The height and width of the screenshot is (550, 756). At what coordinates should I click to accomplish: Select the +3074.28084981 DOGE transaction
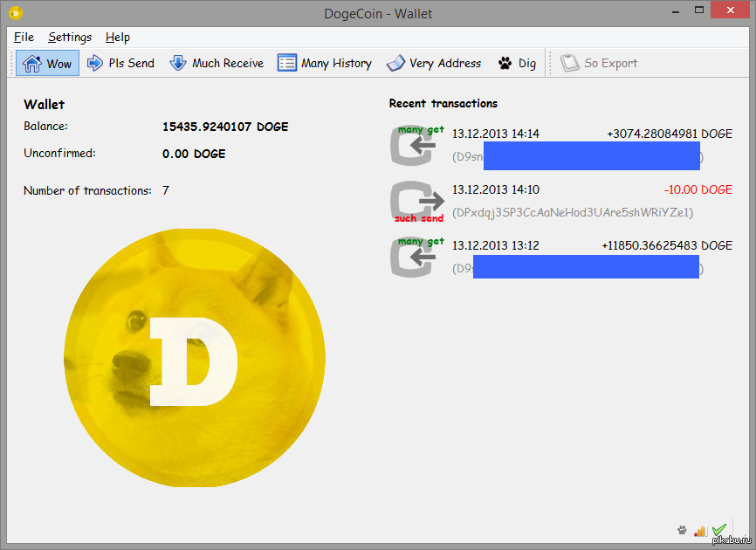[x=669, y=134]
